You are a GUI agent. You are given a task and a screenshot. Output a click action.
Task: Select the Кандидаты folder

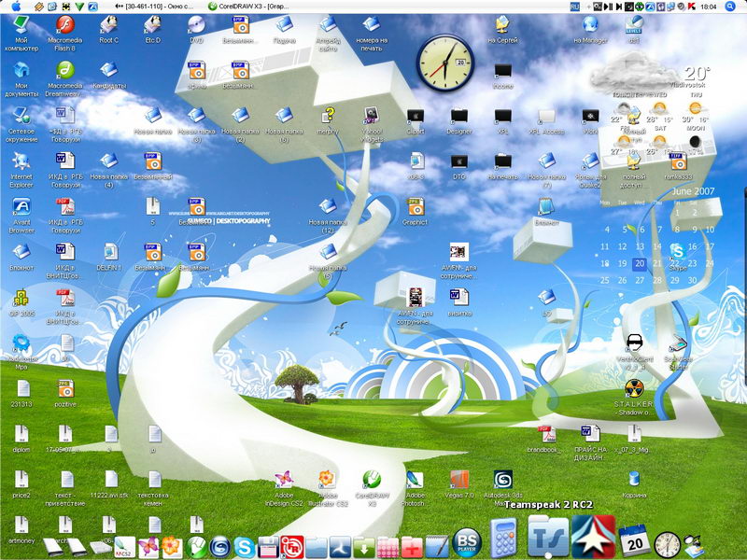pos(109,76)
